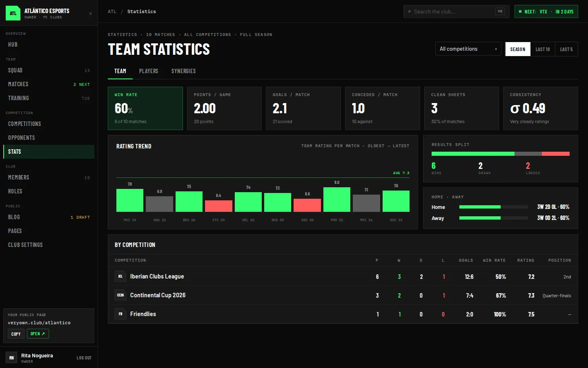Click the RN user avatar

[11, 358]
